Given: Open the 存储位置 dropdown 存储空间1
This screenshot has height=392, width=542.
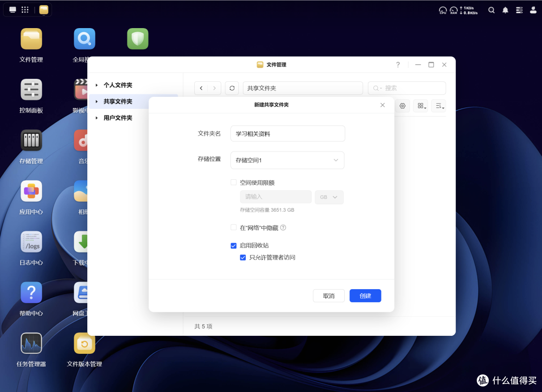Looking at the screenshot, I should click(287, 160).
